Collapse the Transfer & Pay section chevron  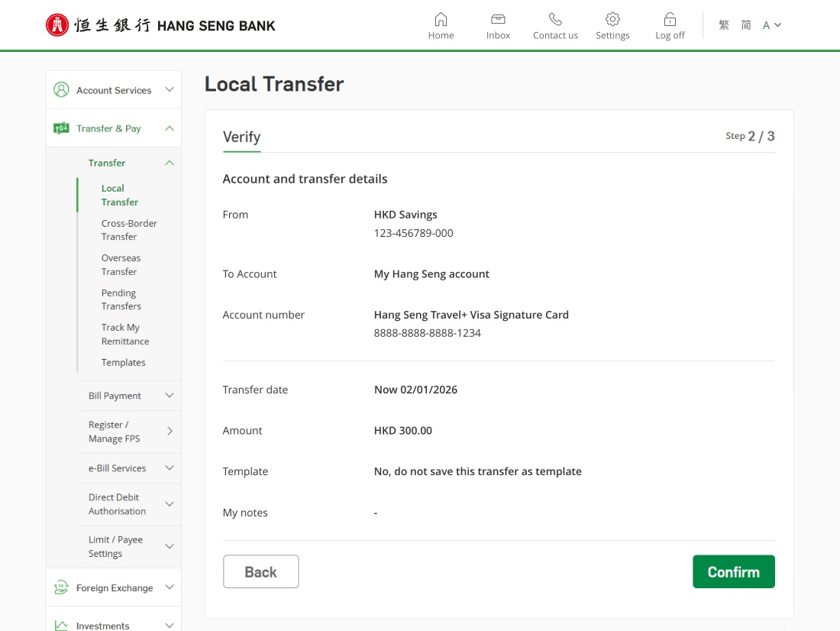(x=170, y=128)
